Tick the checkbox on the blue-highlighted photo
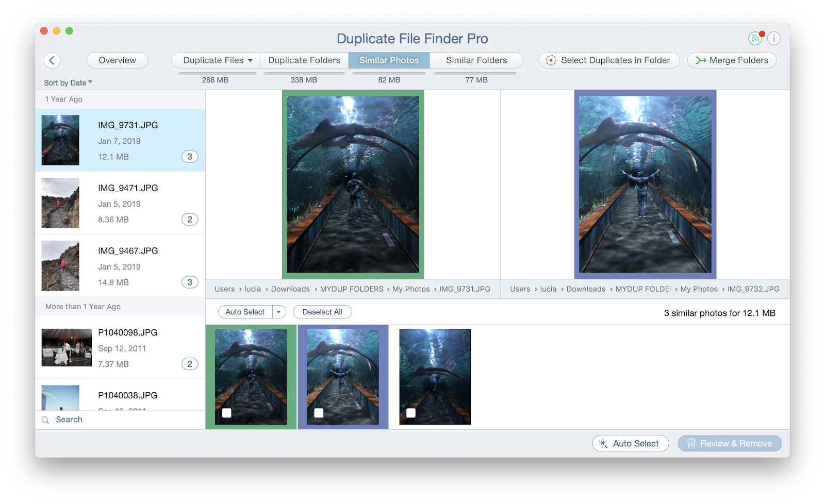 click(x=319, y=413)
